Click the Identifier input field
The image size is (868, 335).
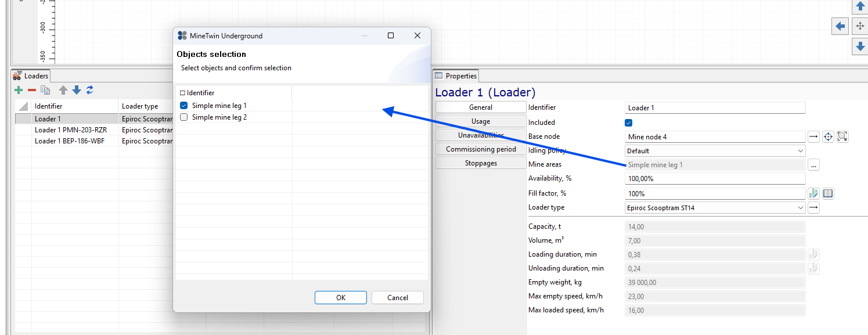pos(715,108)
